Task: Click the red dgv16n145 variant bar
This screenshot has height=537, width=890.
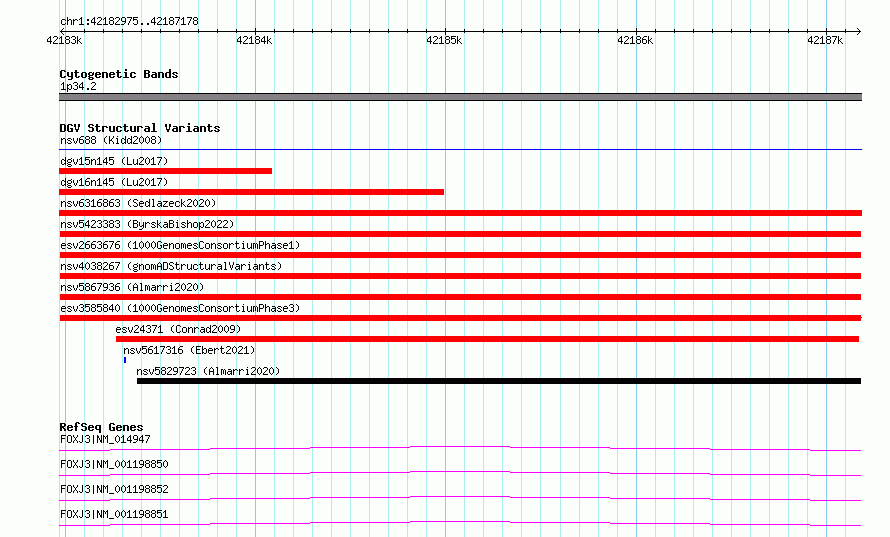Action: click(x=251, y=192)
